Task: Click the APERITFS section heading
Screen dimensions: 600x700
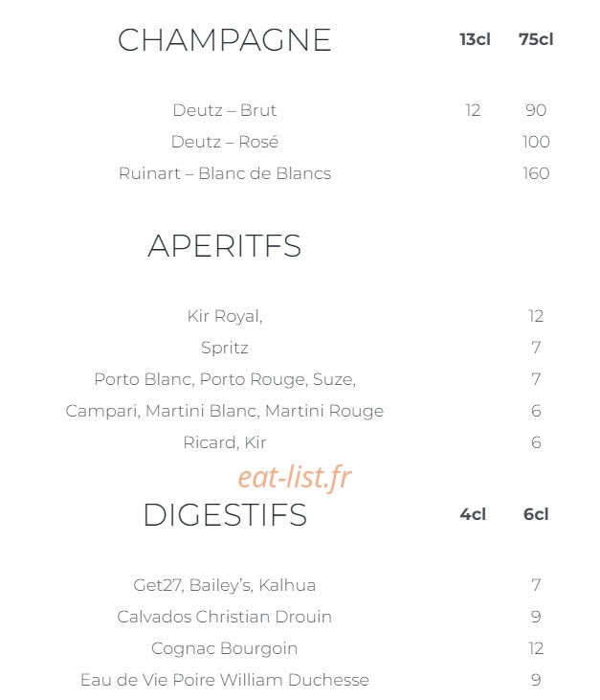Action: point(224,246)
